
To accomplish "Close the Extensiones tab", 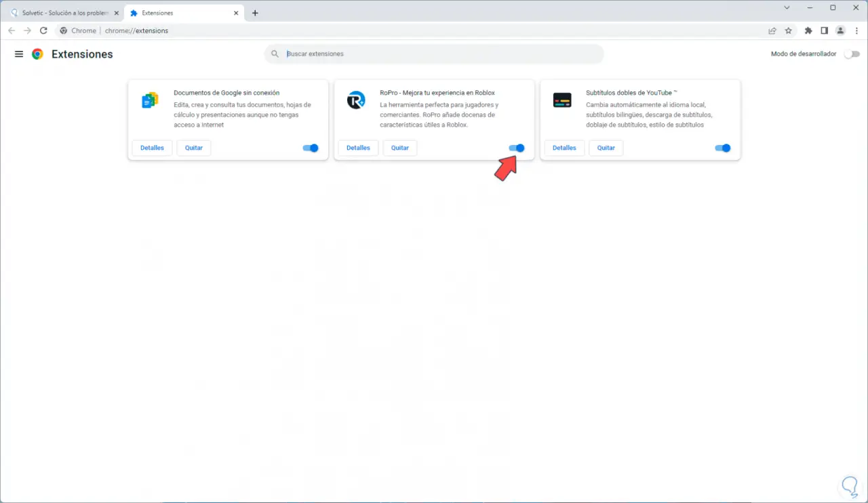I will [236, 13].
